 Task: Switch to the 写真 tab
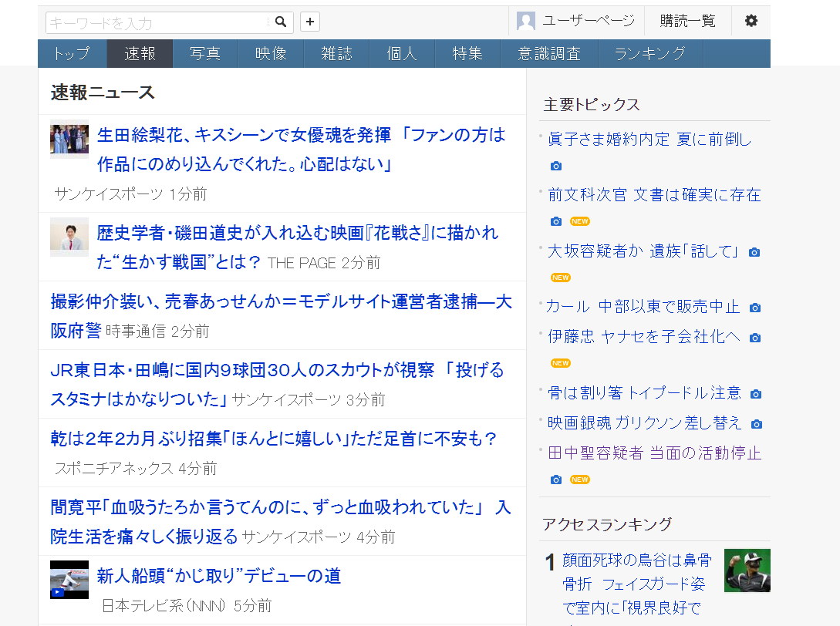[x=205, y=54]
